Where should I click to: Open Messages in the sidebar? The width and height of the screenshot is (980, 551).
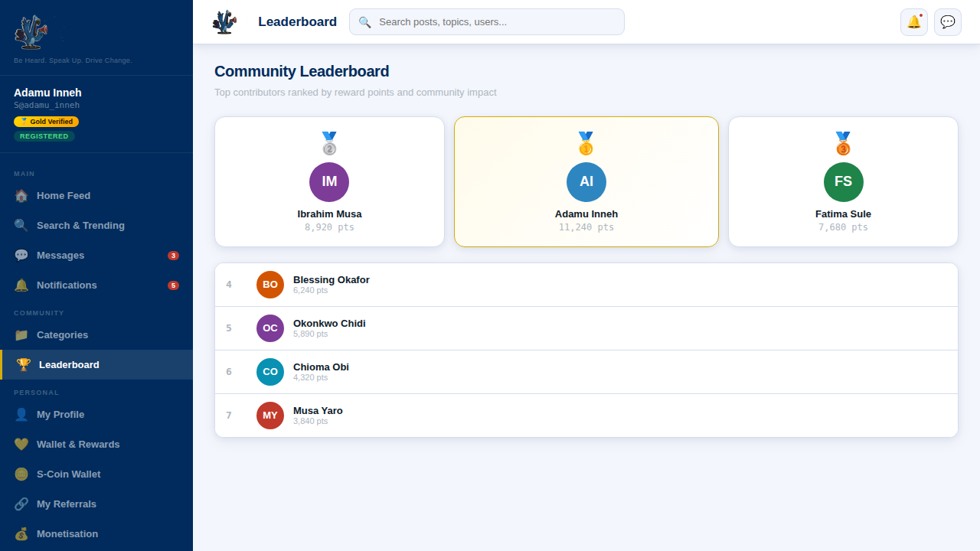click(x=96, y=256)
